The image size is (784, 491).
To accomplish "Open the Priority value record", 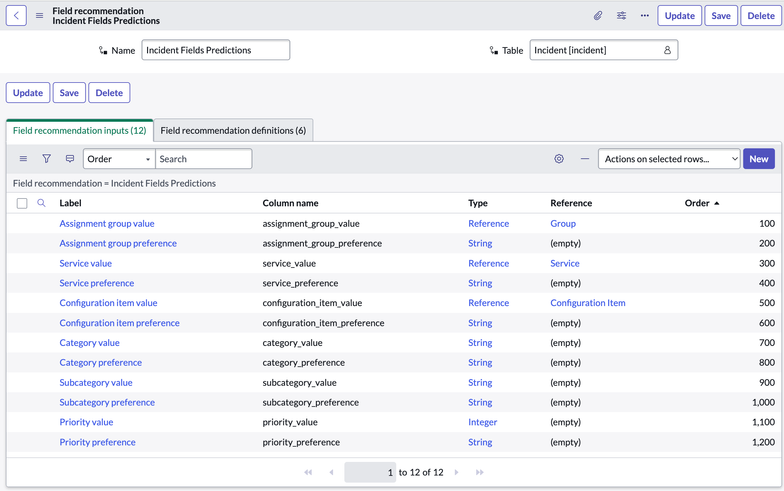I will click(x=86, y=422).
